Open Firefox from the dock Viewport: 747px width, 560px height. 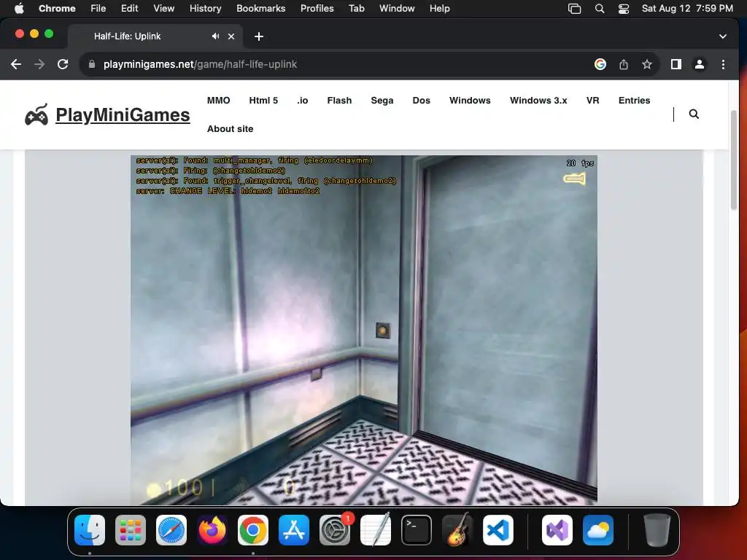click(x=212, y=530)
